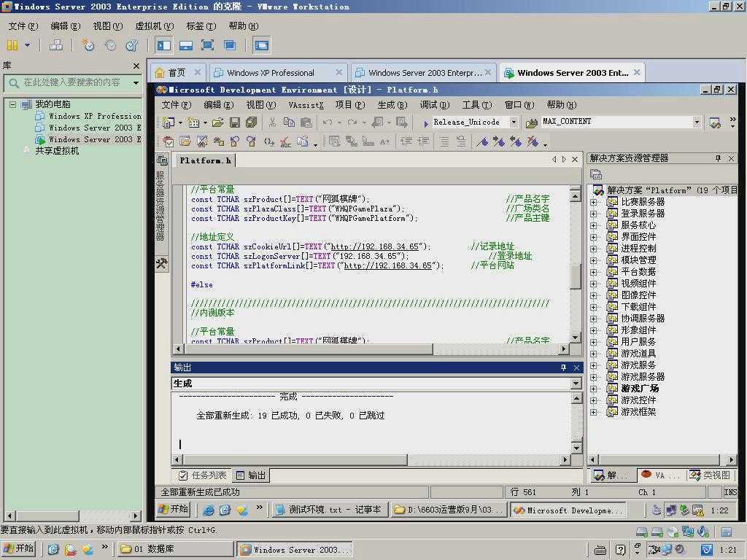Copy with the Visual Studio copy icon
Screen dimensions: 747x560
289,122
